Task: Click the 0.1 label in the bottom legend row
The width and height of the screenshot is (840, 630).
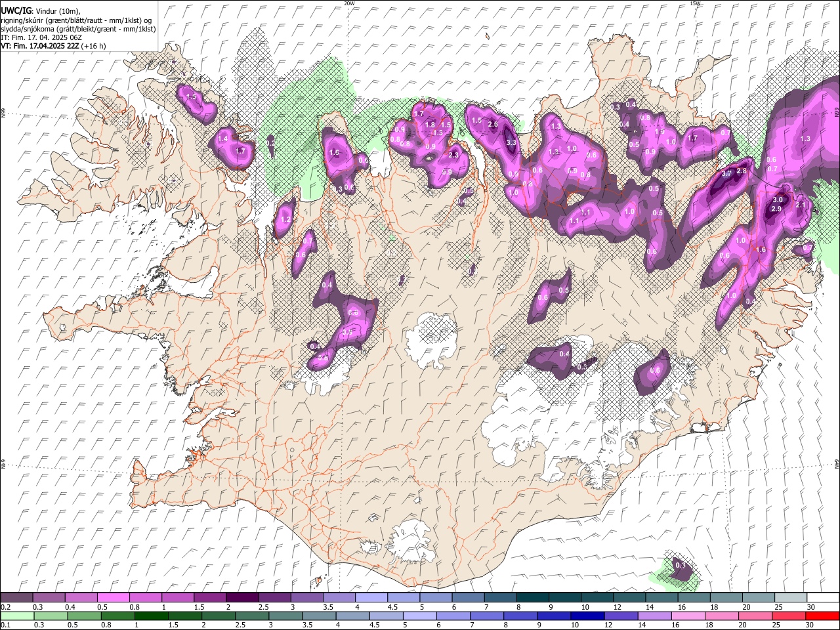Action: click(x=5, y=625)
